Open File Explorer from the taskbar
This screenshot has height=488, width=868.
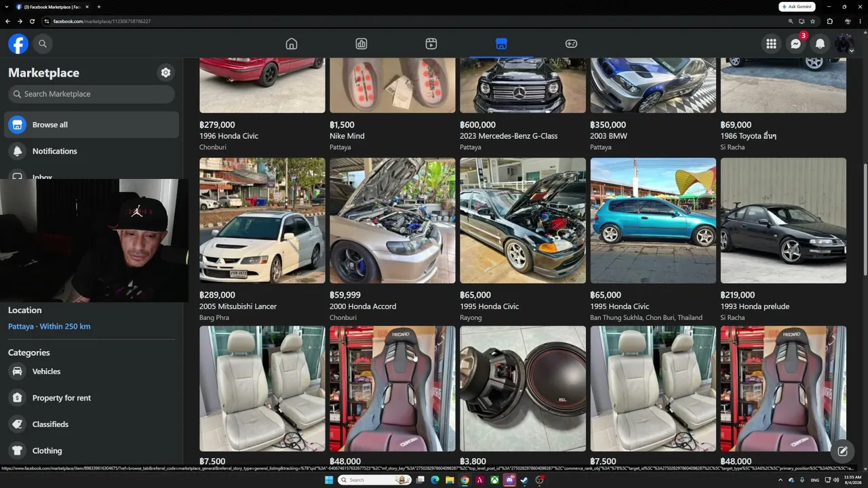pyautogui.click(x=450, y=480)
